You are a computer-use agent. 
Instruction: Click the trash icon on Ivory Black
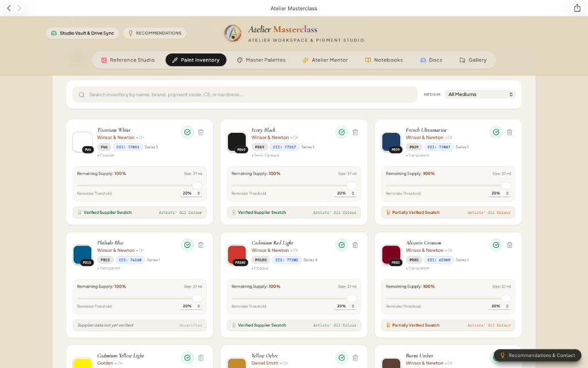click(x=355, y=132)
